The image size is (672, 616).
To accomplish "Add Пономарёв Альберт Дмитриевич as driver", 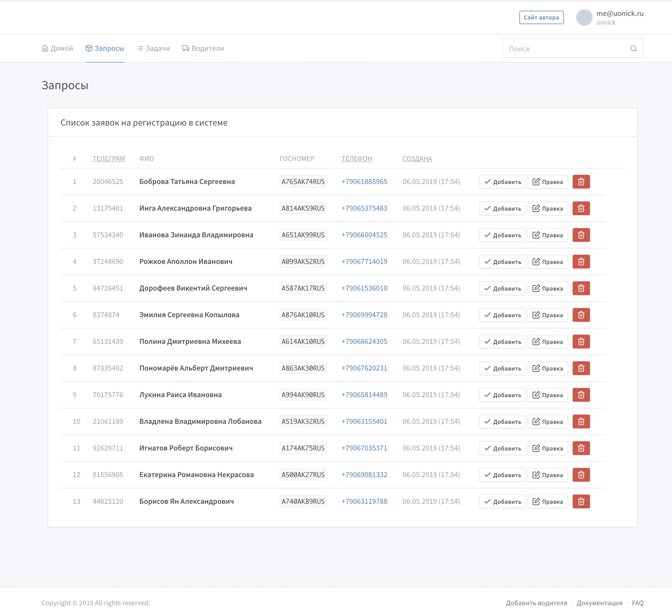I will click(502, 368).
